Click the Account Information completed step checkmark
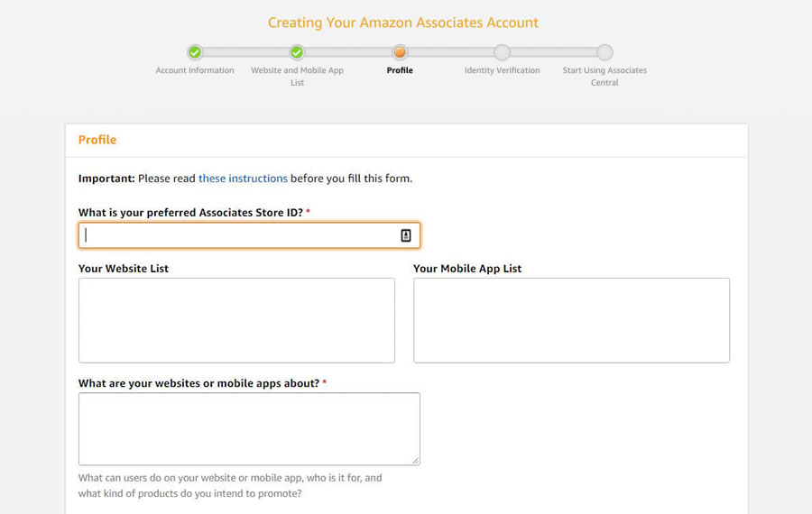Screen dimensions: 812x514 [x=195, y=52]
